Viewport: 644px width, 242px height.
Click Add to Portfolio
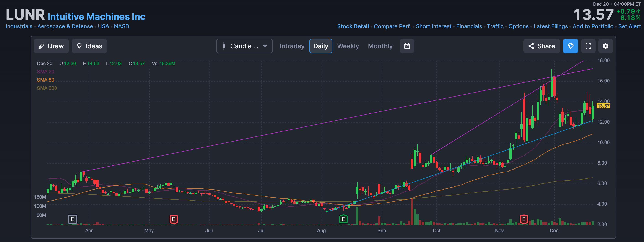[x=593, y=26]
